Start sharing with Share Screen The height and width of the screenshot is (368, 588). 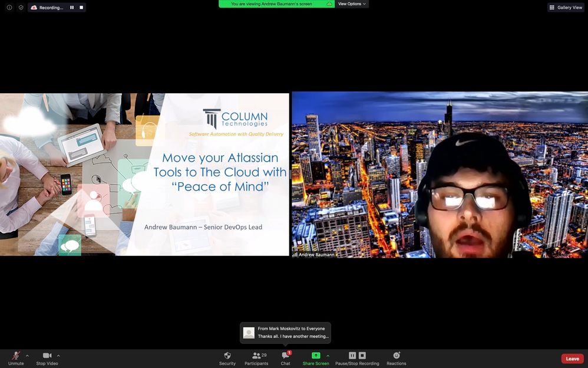coord(316,359)
